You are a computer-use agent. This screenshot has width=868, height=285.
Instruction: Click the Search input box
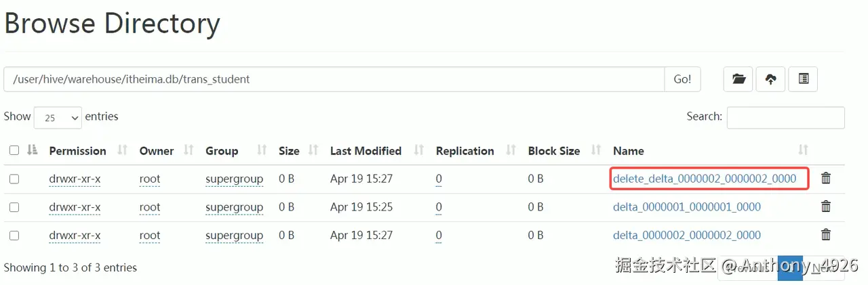(785, 118)
